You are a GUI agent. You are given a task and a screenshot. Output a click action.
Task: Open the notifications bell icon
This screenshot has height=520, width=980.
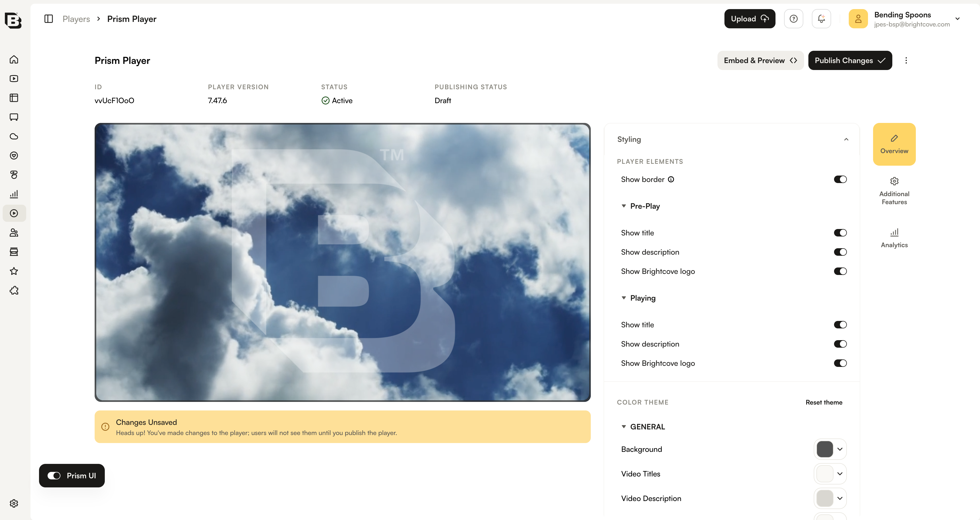tap(821, 19)
